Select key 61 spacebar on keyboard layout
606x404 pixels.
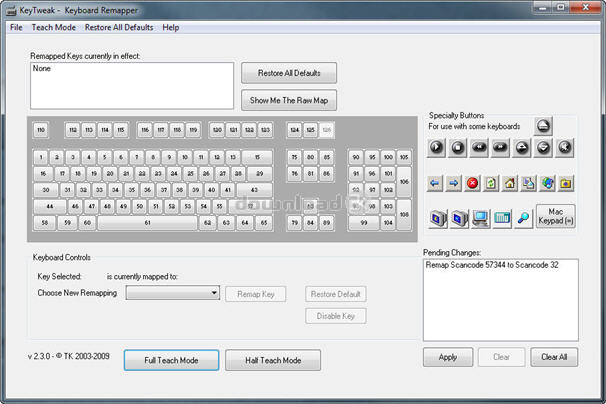[147, 223]
